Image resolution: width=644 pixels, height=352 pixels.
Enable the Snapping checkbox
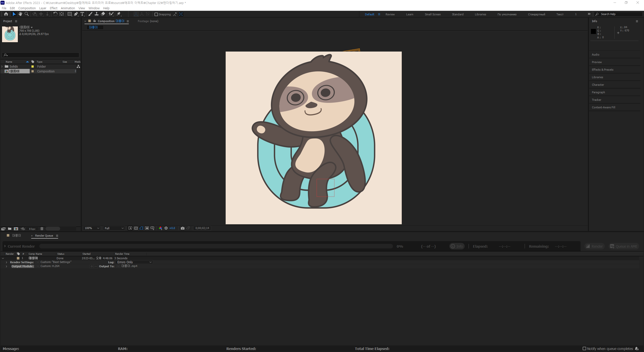tap(156, 14)
